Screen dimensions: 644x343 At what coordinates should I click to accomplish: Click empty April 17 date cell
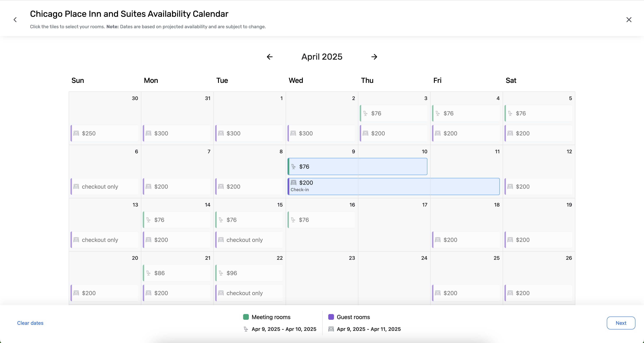tap(394, 225)
